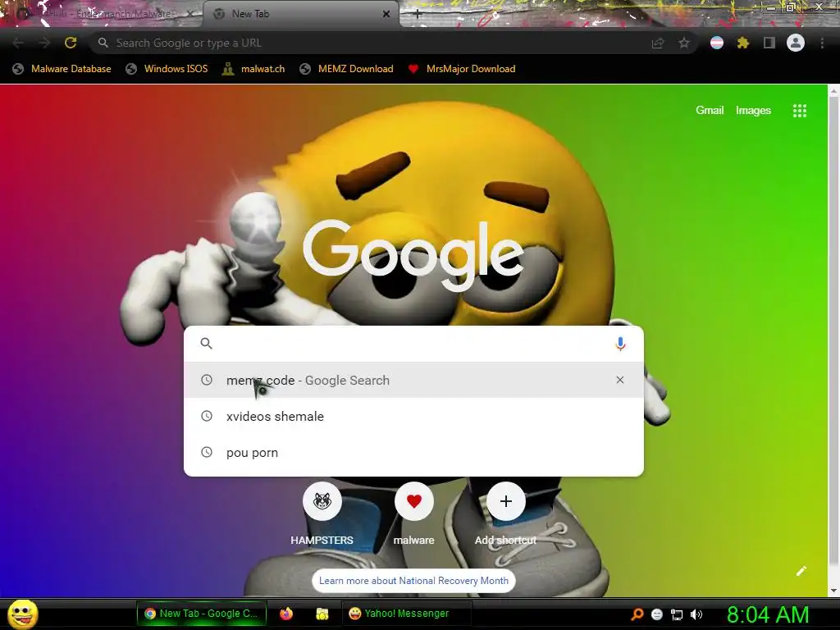Open Malware Database bookmark

tap(62, 69)
